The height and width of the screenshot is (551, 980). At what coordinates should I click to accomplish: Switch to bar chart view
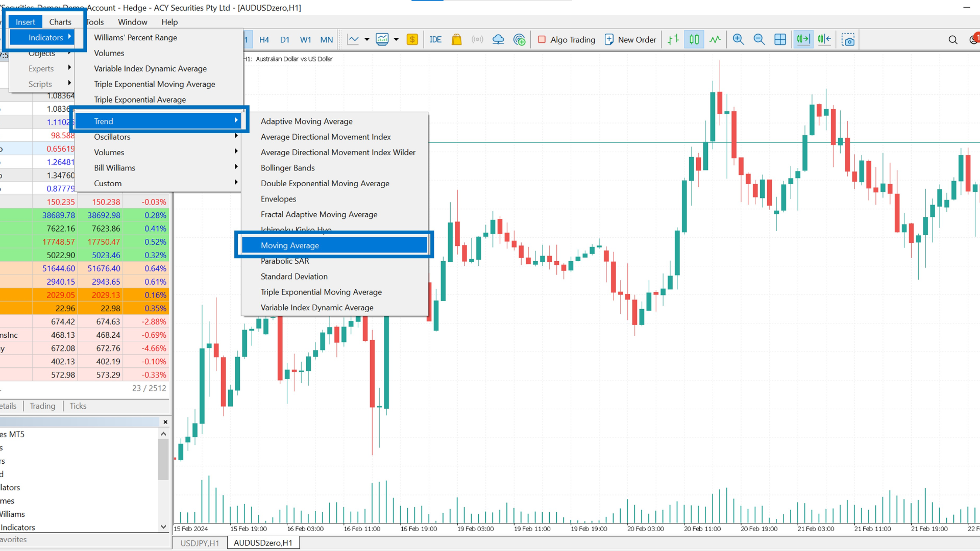(x=673, y=40)
